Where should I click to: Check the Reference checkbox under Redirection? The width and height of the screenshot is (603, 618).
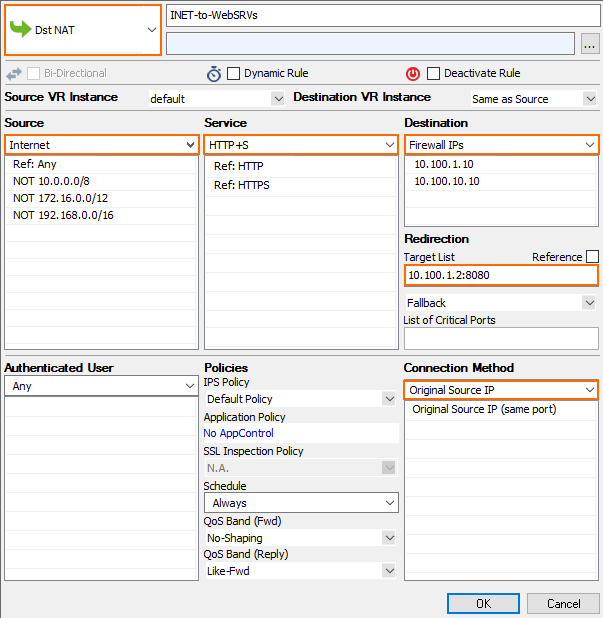(x=592, y=257)
